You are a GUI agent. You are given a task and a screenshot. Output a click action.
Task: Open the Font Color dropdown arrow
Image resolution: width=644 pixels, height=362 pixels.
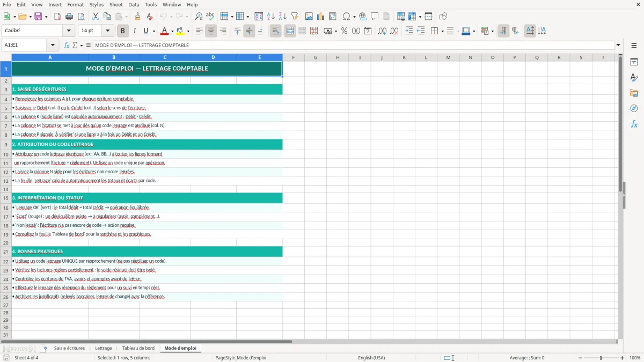172,31
